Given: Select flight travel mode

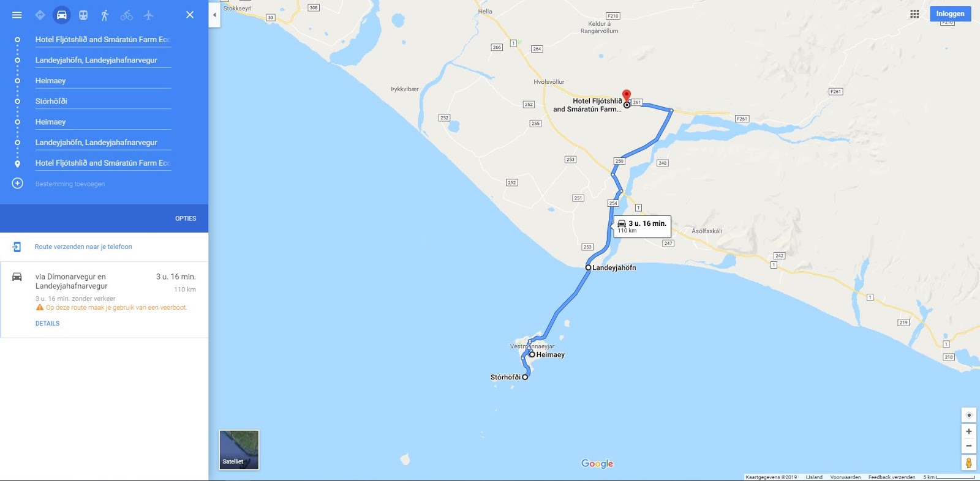Looking at the screenshot, I should pyautogui.click(x=148, y=15).
